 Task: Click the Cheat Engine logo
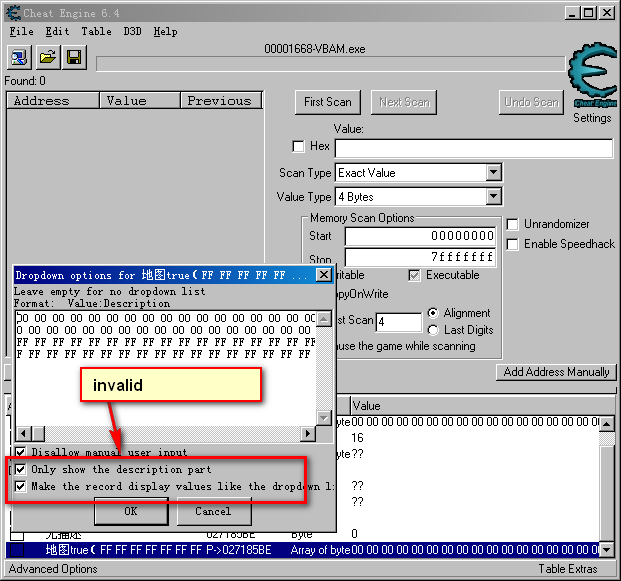[x=592, y=78]
